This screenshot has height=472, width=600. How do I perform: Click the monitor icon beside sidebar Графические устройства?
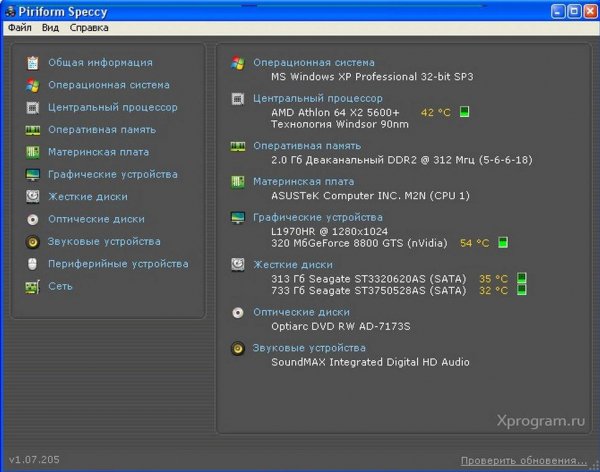coord(33,175)
